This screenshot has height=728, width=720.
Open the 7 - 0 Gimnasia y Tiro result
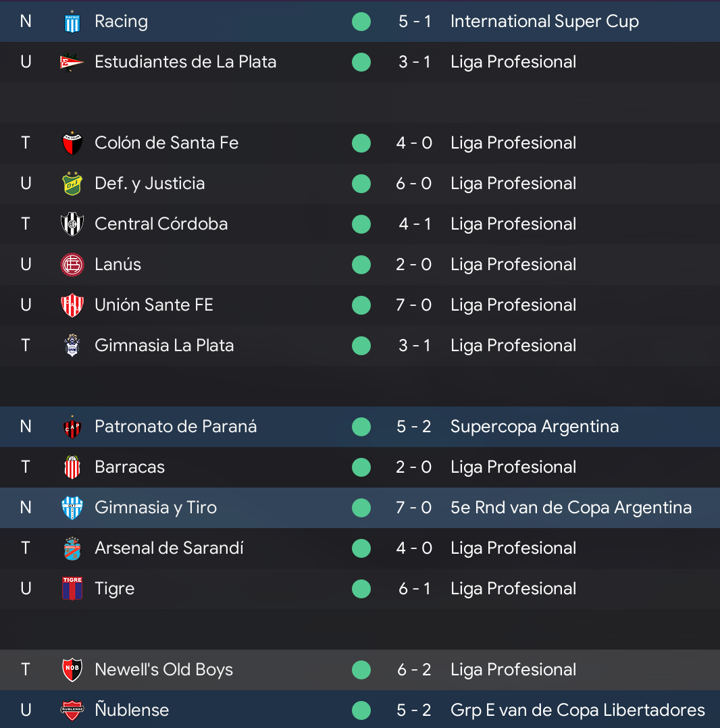[413, 507]
